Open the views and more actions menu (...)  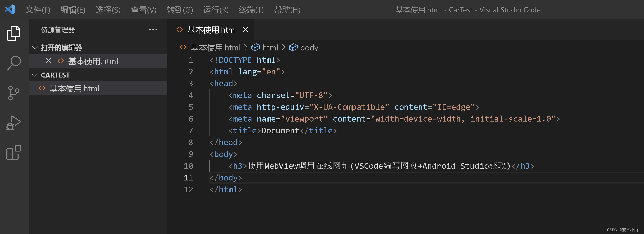[153, 30]
